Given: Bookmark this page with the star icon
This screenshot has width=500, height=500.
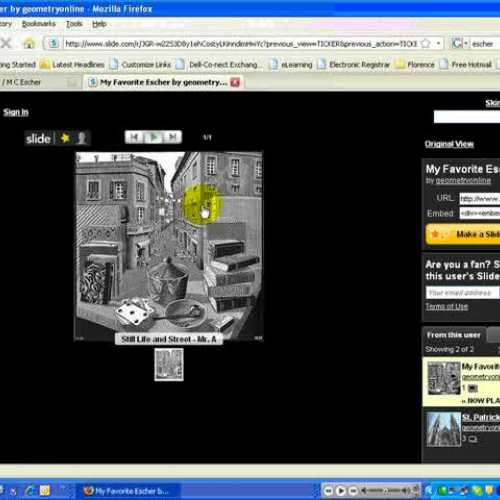Looking at the screenshot, I should point(426,43).
